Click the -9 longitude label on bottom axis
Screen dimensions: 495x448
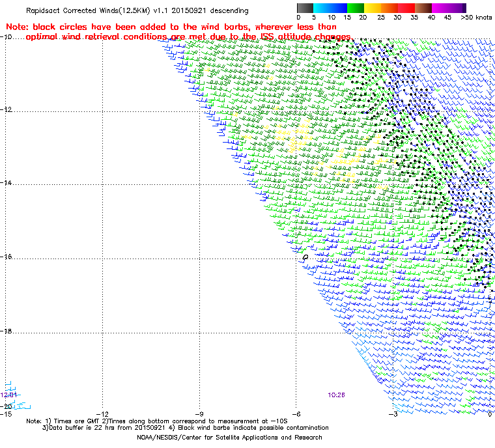(x=199, y=414)
